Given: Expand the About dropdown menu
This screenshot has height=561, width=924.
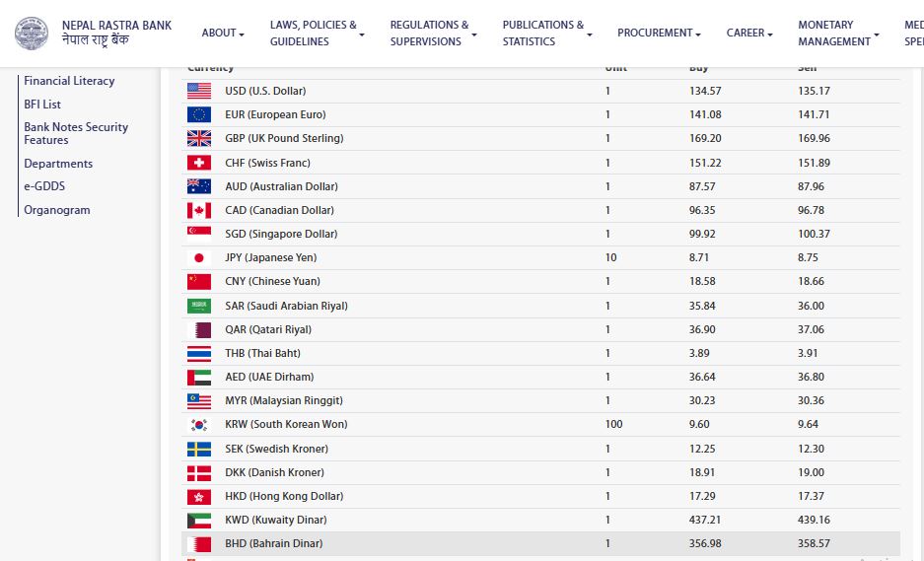Looking at the screenshot, I should [223, 34].
